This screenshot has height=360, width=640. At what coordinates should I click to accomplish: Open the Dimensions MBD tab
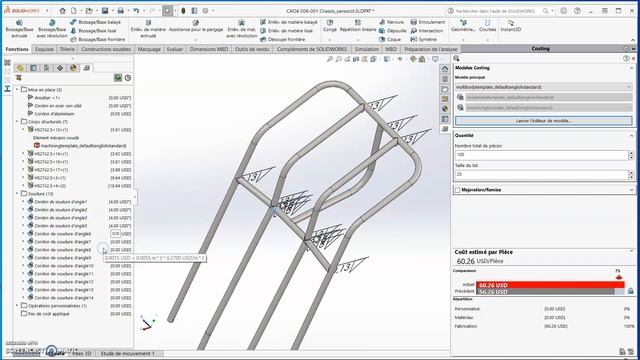(x=209, y=49)
